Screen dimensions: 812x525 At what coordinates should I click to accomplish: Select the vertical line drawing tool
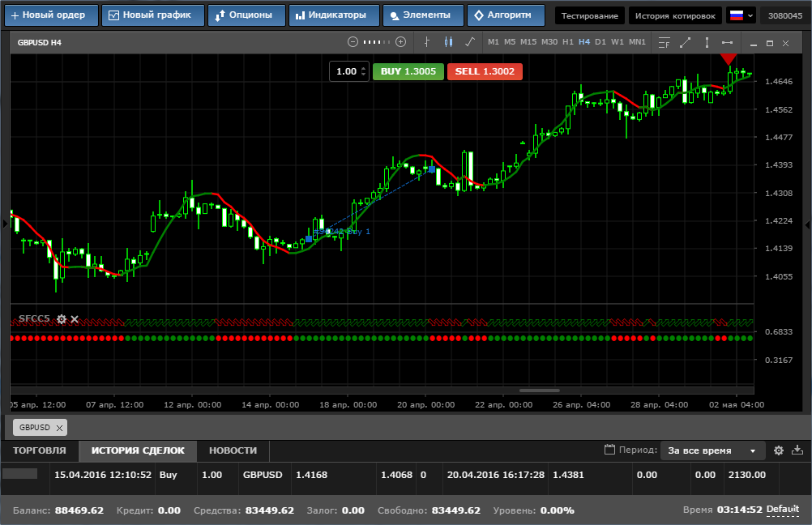pos(707,42)
